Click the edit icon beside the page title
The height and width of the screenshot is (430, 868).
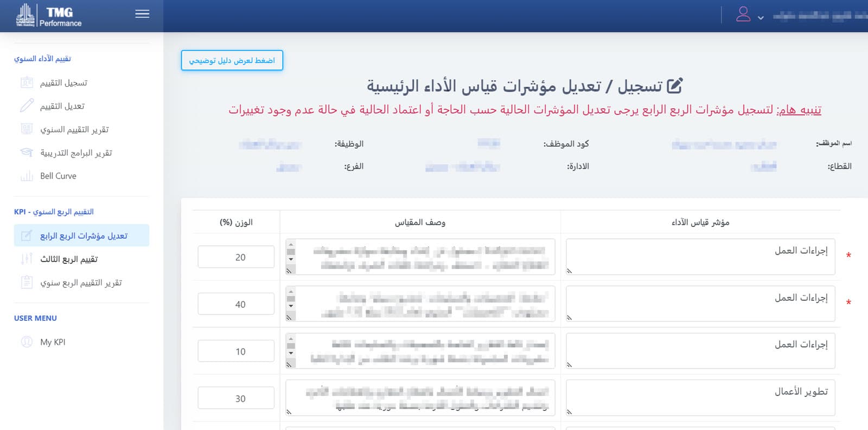[674, 86]
